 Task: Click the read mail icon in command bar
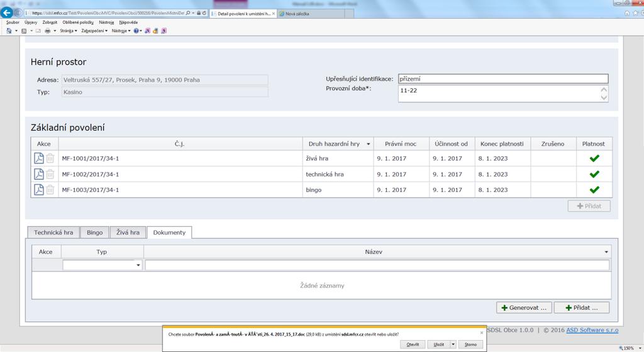tap(38, 31)
